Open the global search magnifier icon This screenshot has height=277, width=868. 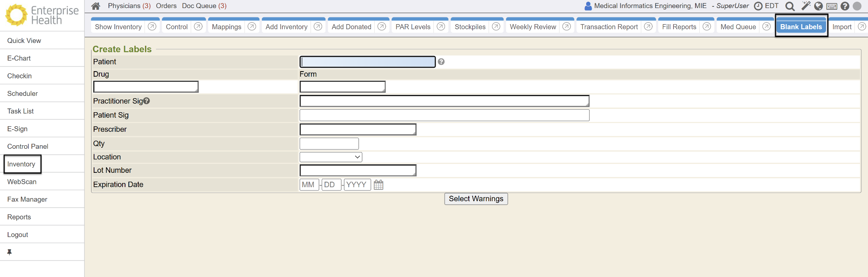coord(790,6)
